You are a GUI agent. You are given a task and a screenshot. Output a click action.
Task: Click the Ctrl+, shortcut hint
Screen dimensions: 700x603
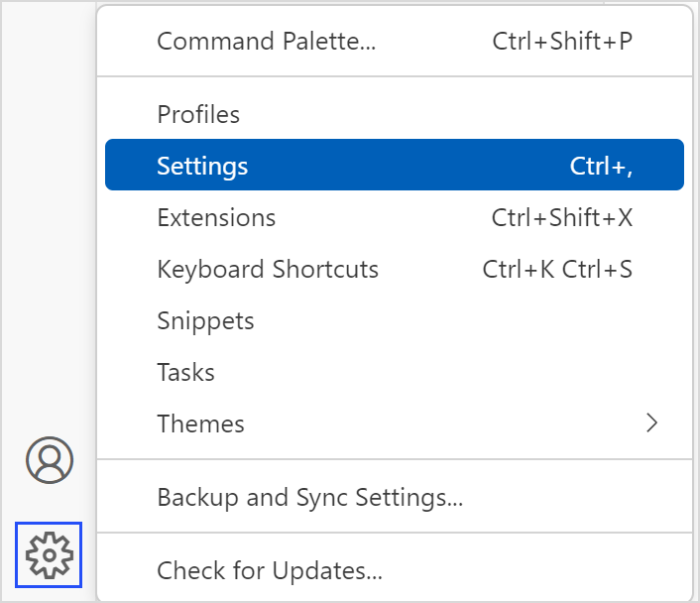pyautogui.click(x=601, y=167)
